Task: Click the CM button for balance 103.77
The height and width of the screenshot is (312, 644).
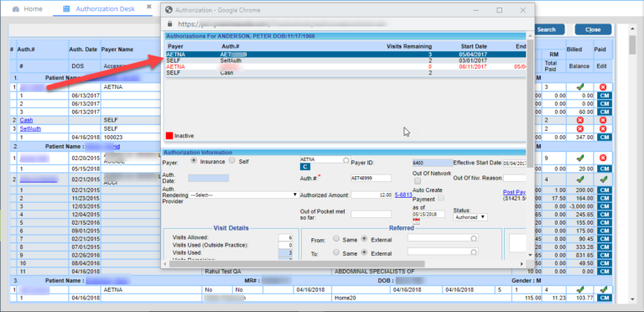Action: (x=604, y=298)
